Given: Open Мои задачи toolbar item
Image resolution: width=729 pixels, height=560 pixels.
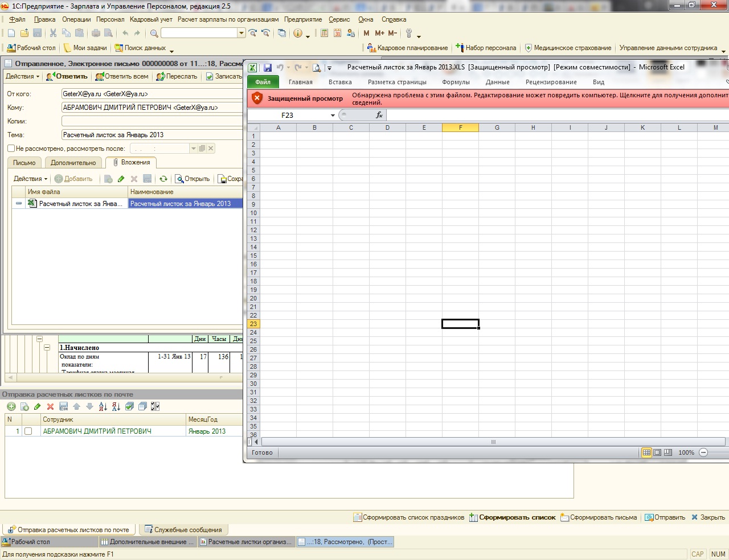Looking at the screenshot, I should tap(85, 48).
